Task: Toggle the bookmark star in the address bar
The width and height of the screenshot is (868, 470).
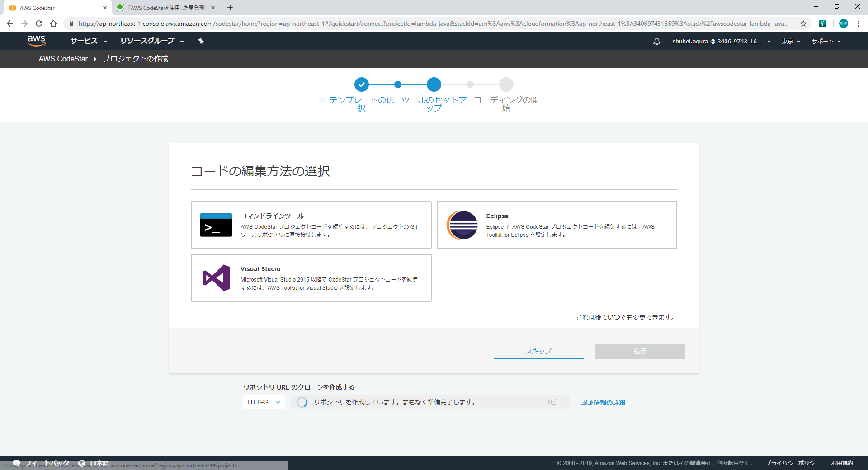Action: click(802, 23)
